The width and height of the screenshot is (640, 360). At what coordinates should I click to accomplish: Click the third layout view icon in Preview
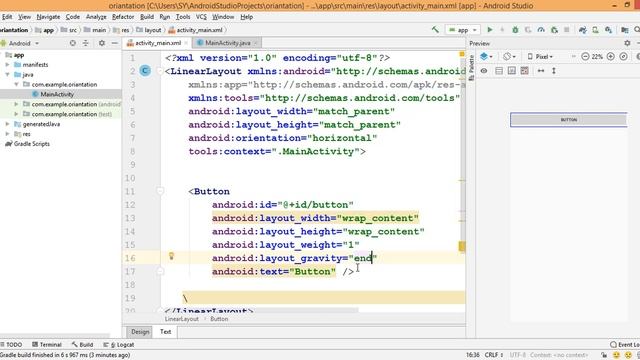524,71
